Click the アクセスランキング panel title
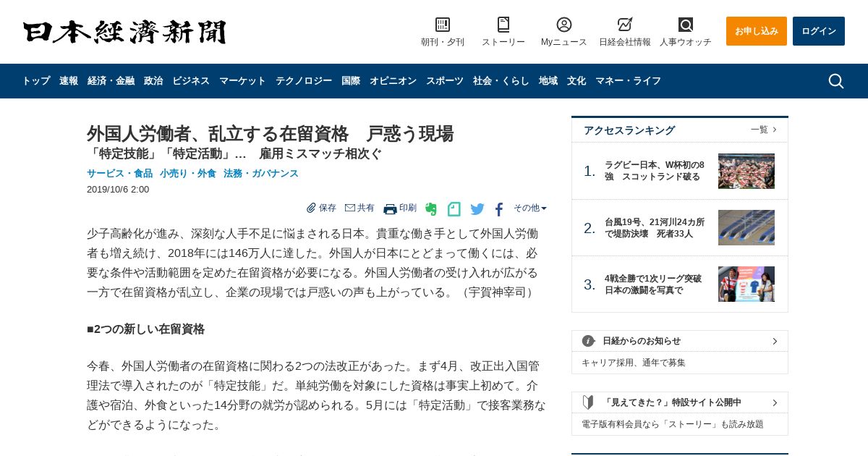Image resolution: width=868 pixels, height=456 pixels. pos(629,130)
